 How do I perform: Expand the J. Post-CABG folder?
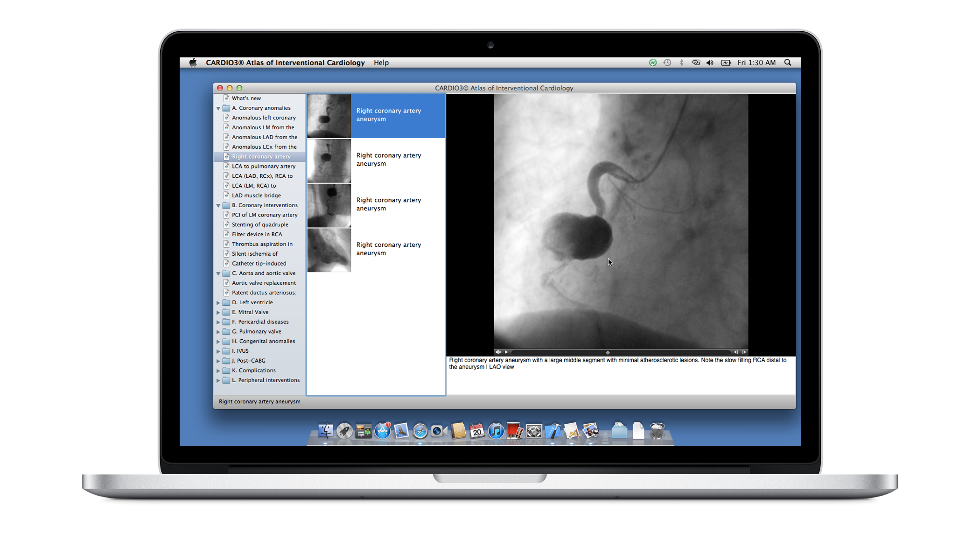tap(218, 361)
